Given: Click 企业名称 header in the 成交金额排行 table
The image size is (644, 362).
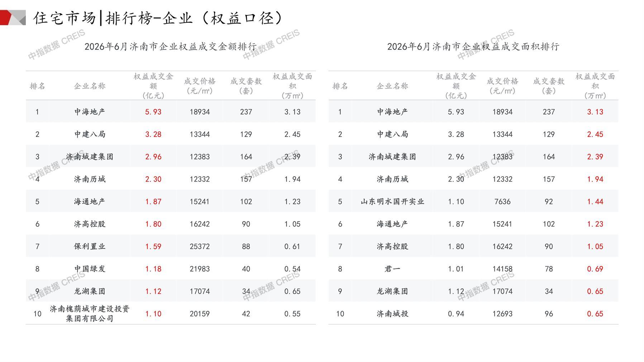Looking at the screenshot, I should click(90, 86).
